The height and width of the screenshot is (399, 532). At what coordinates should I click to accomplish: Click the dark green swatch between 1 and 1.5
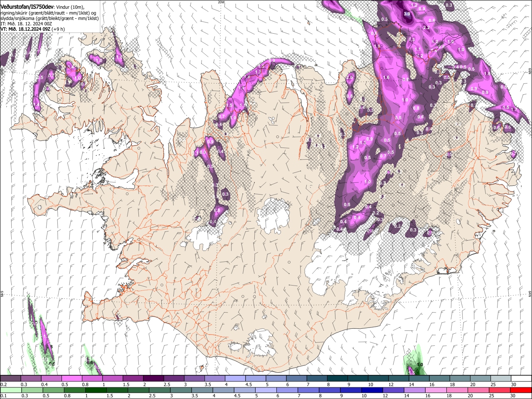coord(96,390)
